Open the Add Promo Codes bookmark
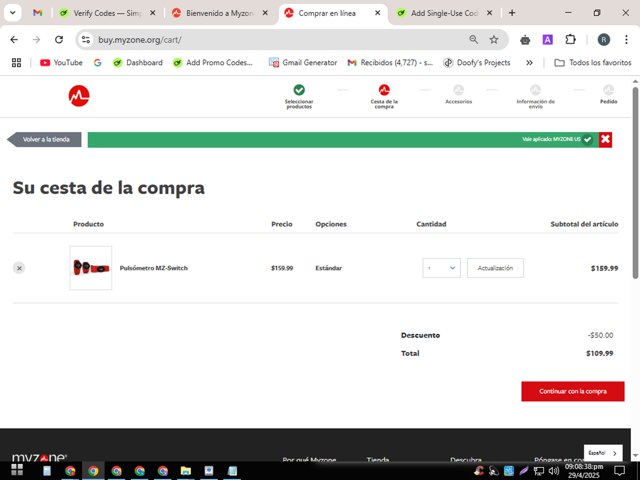Viewport: 640px width, 480px height. (213, 62)
